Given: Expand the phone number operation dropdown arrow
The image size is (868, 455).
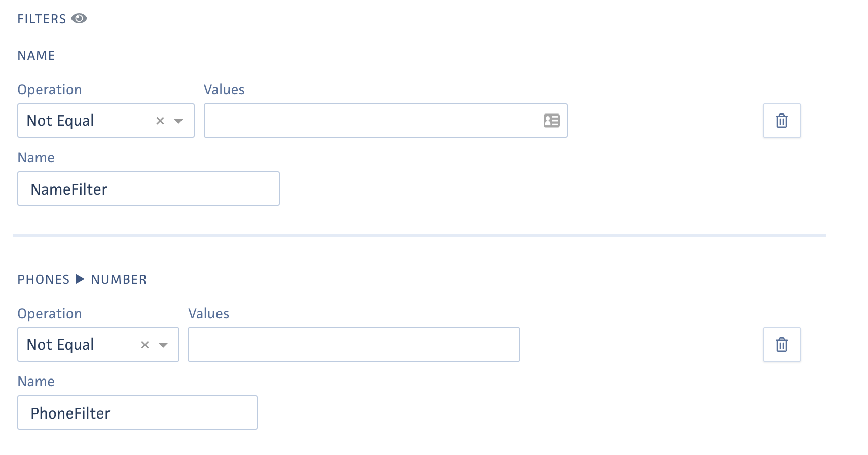Looking at the screenshot, I should (x=163, y=345).
